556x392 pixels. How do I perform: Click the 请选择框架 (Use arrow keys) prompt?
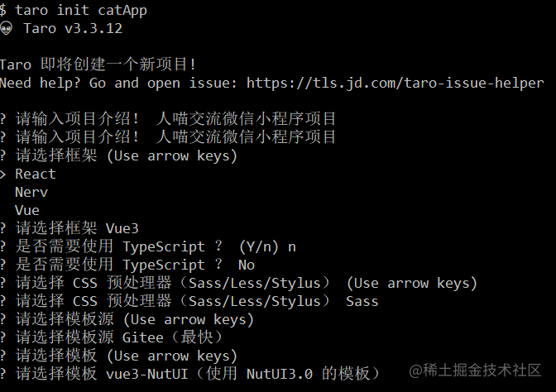point(119,156)
